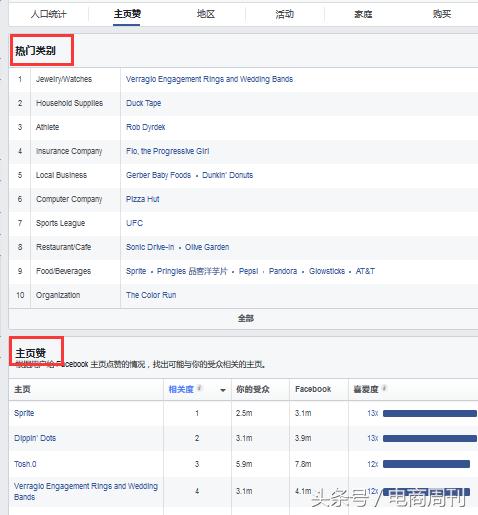Open the AT&T link
478x515 pixels.
coord(365,271)
